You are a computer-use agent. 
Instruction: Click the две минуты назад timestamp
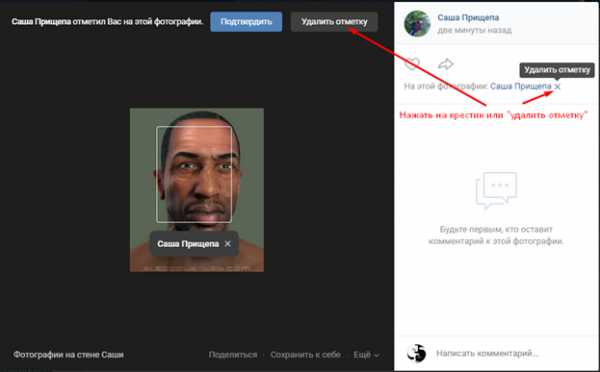(474, 30)
